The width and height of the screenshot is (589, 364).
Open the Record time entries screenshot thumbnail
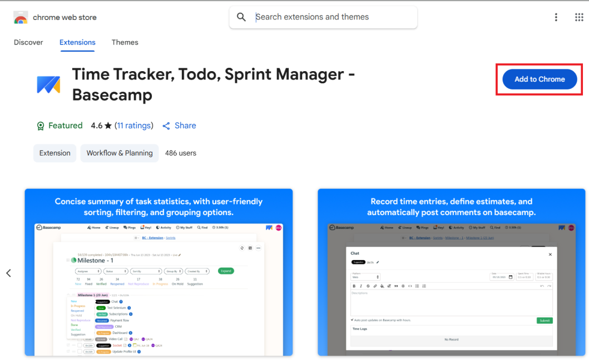[451, 272]
